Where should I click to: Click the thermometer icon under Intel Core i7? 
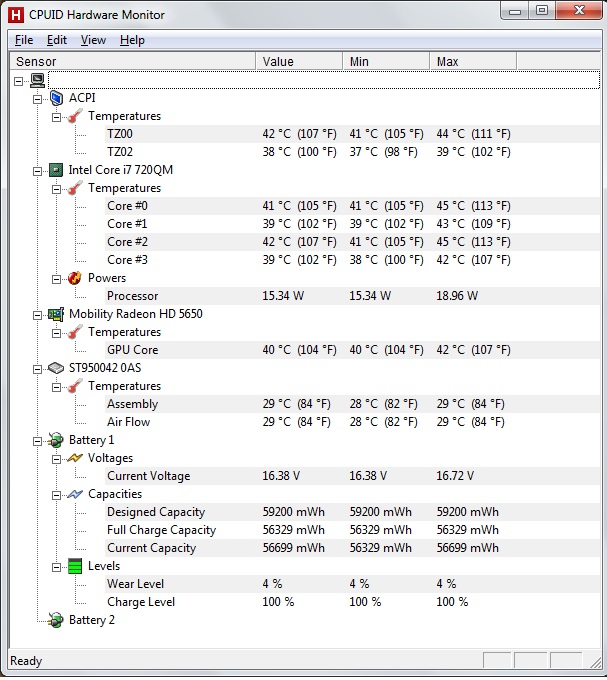click(75, 188)
